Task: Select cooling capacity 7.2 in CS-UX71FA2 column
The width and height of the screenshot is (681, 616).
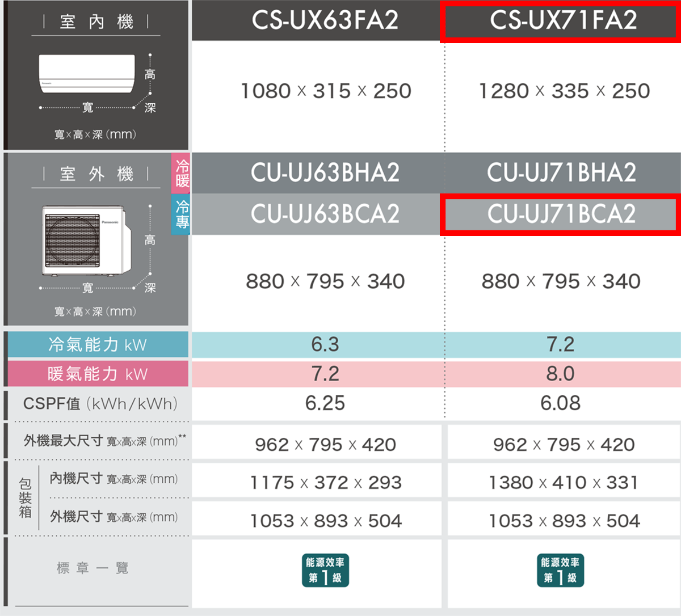Action: click(561, 344)
